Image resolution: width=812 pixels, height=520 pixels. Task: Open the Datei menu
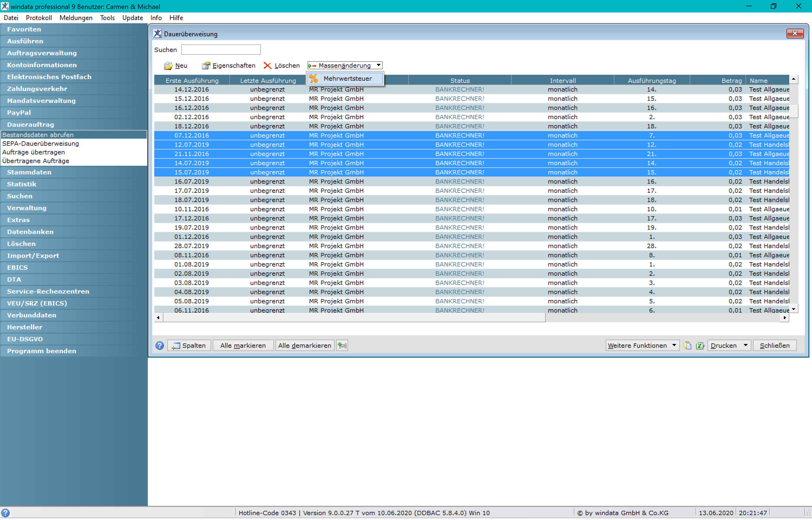11,18
